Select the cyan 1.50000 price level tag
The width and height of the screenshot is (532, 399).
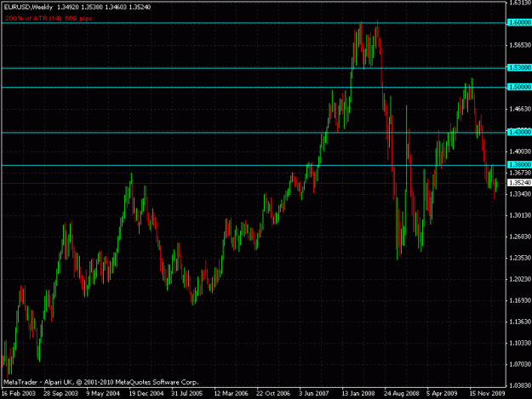[519, 87]
